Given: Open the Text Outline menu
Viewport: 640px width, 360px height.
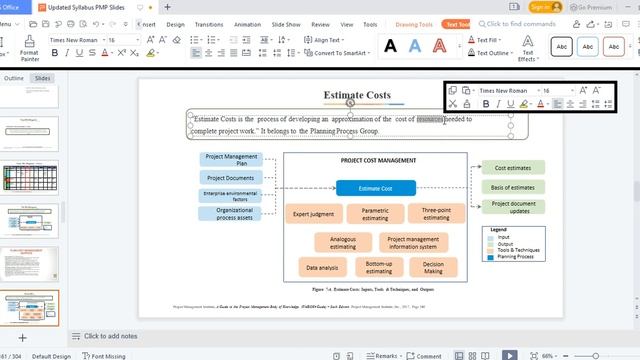Looking at the screenshot, I should [490, 53].
